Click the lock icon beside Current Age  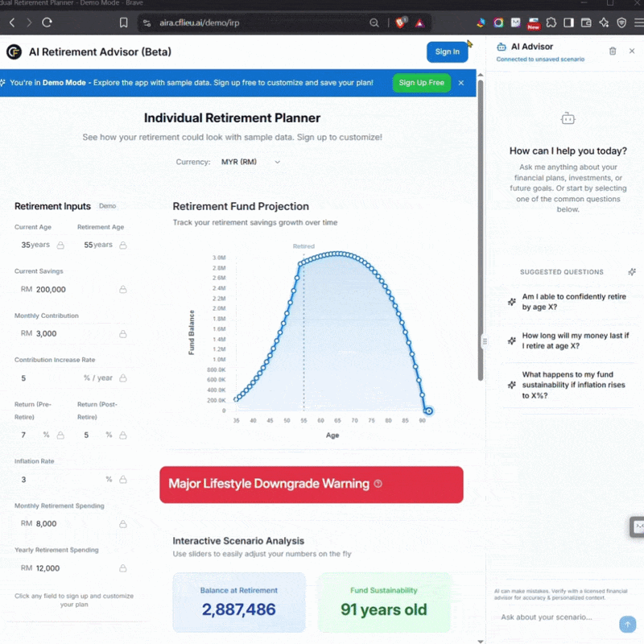point(60,246)
